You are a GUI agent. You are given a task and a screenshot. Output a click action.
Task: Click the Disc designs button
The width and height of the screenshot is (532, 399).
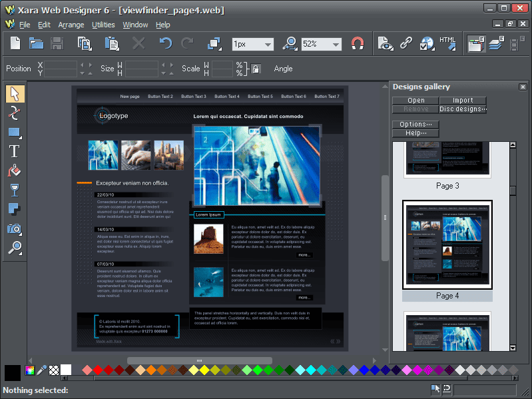pos(463,109)
